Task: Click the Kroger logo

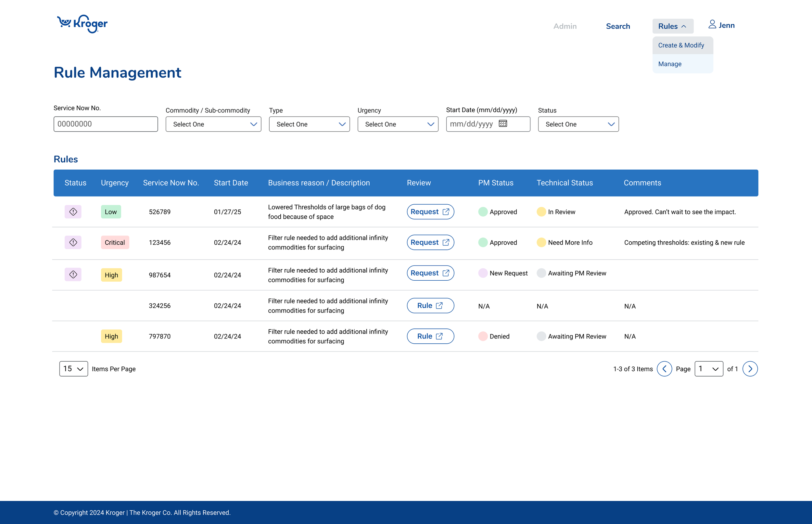Action: tap(82, 24)
